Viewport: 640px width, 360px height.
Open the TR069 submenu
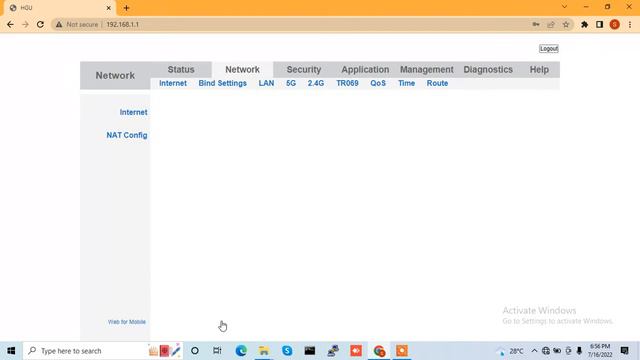pyautogui.click(x=347, y=83)
